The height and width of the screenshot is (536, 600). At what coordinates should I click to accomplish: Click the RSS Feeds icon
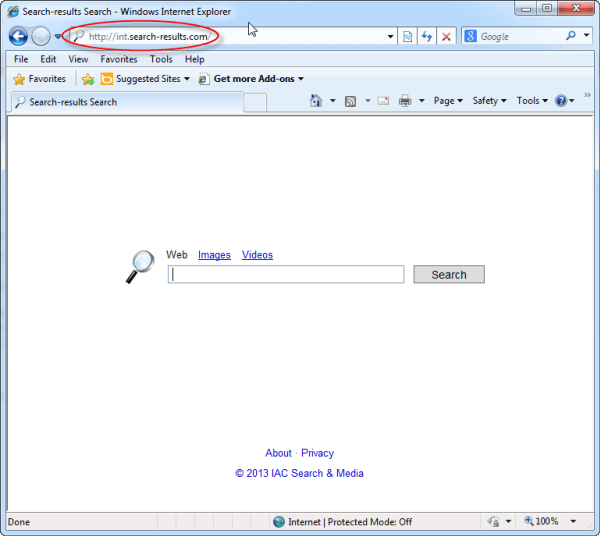pos(351,101)
